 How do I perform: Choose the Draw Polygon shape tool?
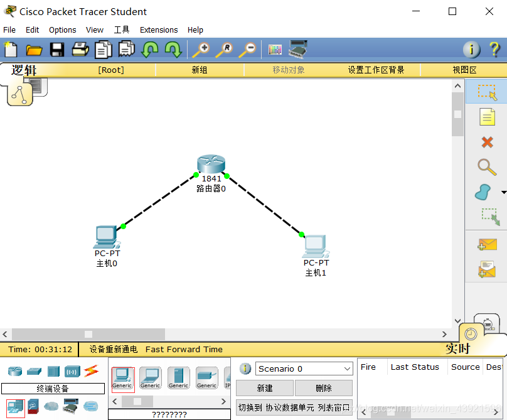point(483,192)
